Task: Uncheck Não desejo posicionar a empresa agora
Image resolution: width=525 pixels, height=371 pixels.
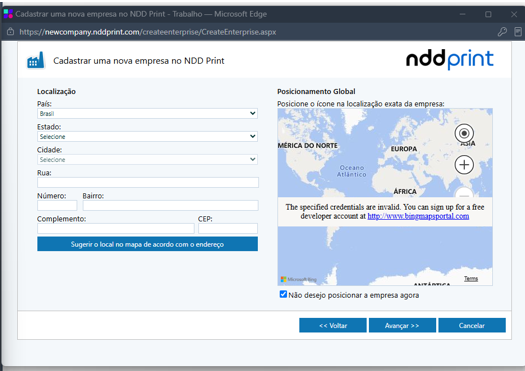Action: (x=283, y=294)
